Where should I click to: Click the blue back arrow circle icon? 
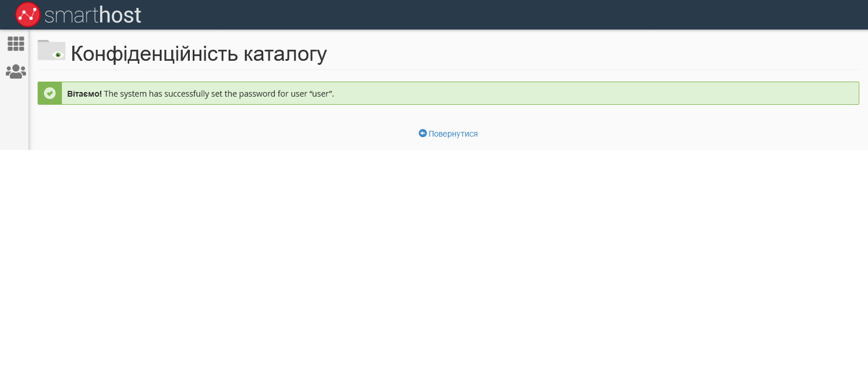coord(422,133)
